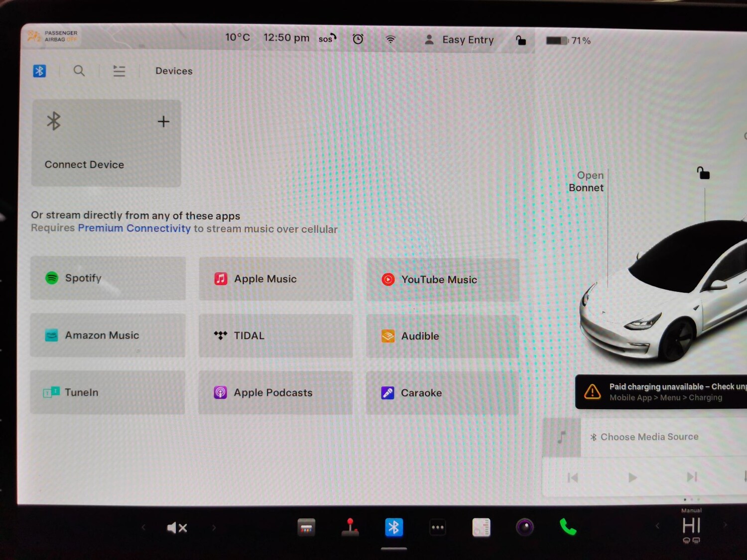Open the green Phone app in dock
The image size is (747, 560).
pyautogui.click(x=568, y=527)
